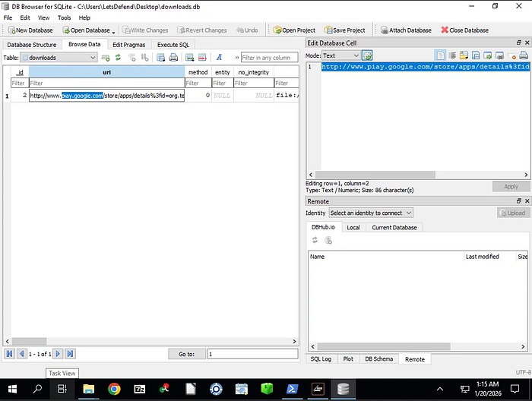
Task: Refresh the downloads table data
Action: 118,58
